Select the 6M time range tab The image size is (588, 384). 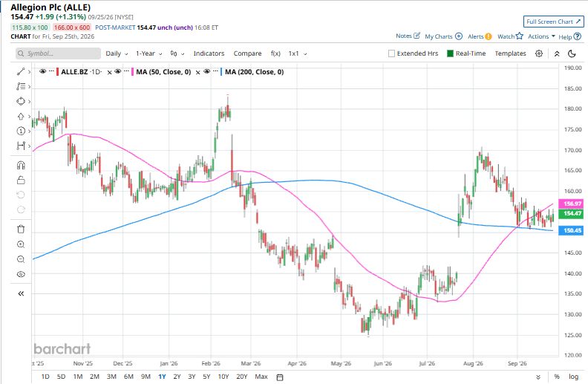[128, 377]
